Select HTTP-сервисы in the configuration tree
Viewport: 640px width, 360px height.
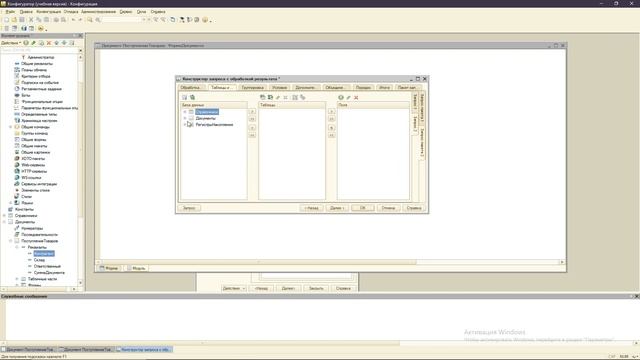tap(34, 171)
